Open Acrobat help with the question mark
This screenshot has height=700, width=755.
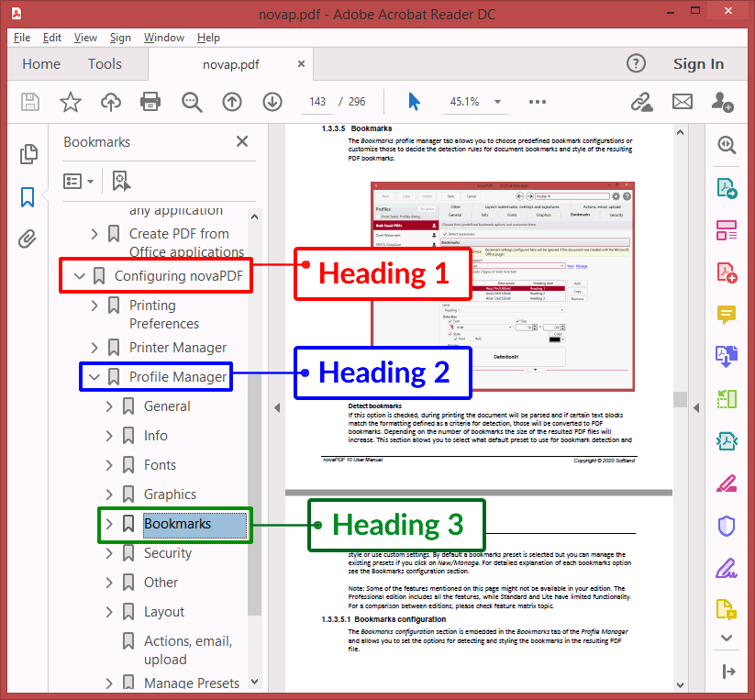(636, 64)
